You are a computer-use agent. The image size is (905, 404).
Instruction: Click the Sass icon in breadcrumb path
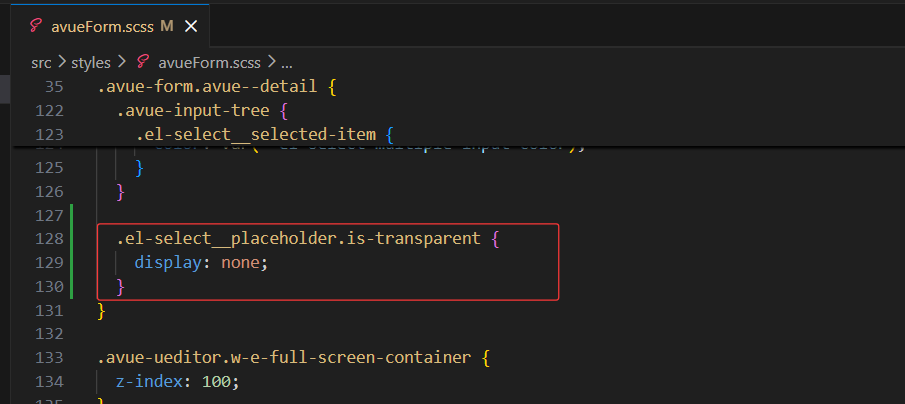point(143,62)
